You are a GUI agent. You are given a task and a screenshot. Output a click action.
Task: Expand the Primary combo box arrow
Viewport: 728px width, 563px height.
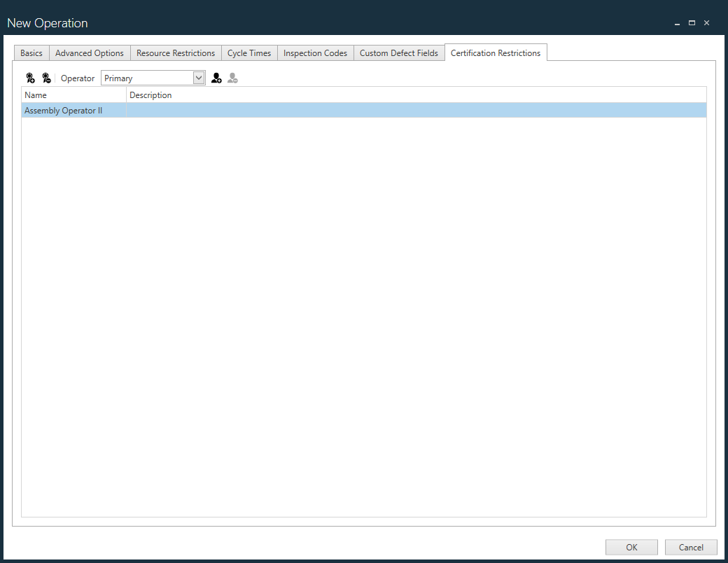point(199,78)
